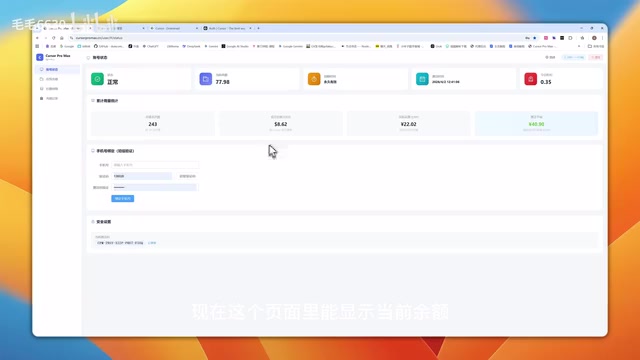Click the Cursor Pro Max logo in sidebar
This screenshot has width=640, height=360.
(x=40, y=57)
